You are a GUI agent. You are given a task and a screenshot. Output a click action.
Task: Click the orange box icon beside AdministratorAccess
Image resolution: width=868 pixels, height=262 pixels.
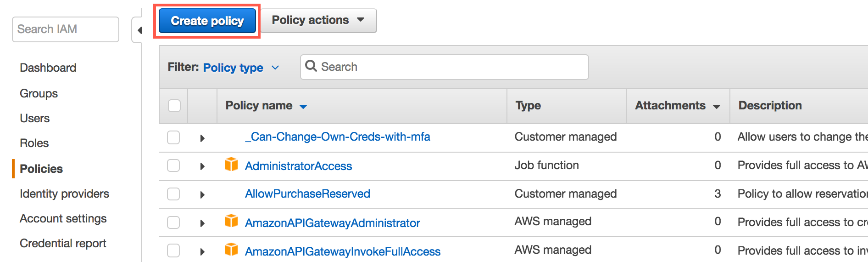point(231,164)
